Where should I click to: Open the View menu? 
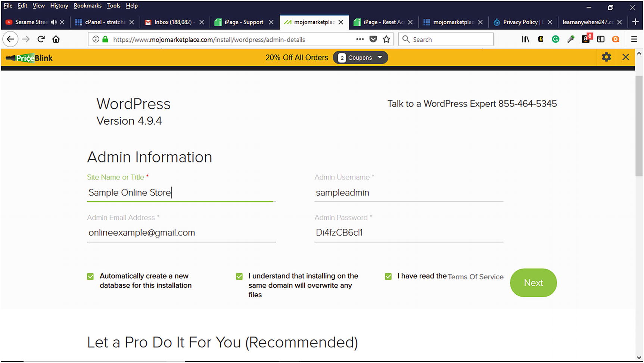(38, 6)
